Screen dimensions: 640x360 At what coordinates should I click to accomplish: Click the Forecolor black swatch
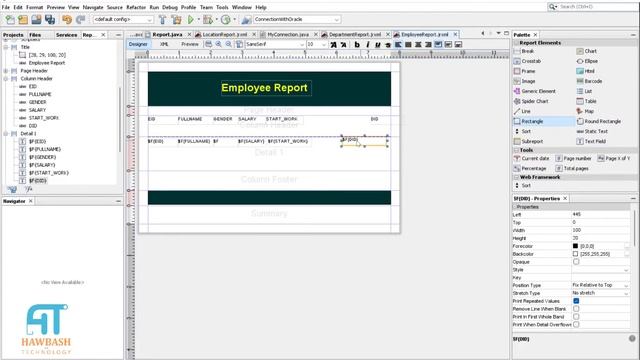click(x=575, y=246)
